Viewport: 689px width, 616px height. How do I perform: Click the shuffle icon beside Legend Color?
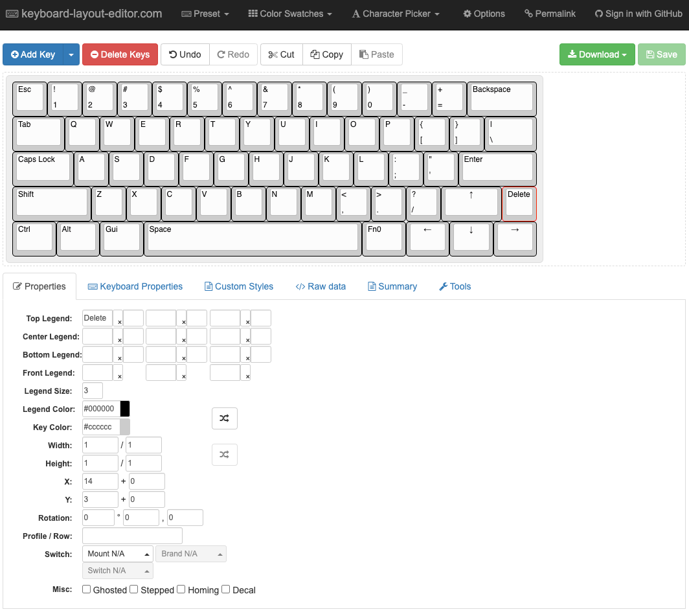pos(224,418)
